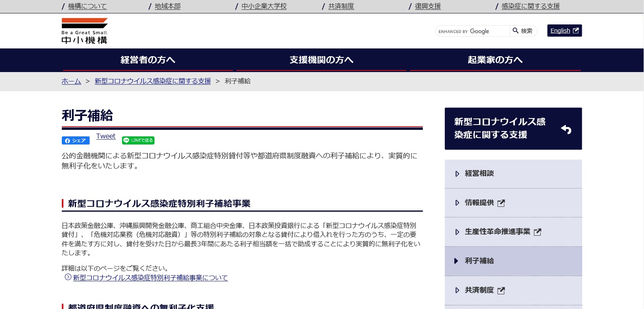
Task: Click the external link icon beside 情報提供
Action: (501, 203)
